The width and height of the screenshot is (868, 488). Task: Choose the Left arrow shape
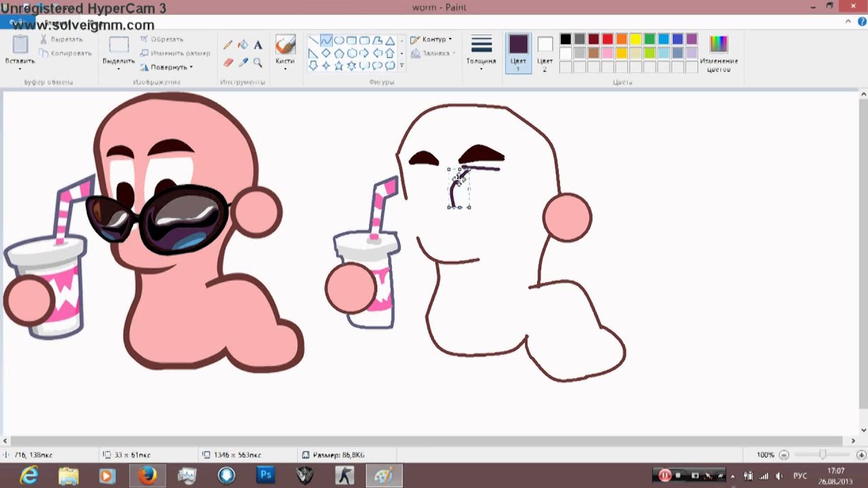(378, 54)
